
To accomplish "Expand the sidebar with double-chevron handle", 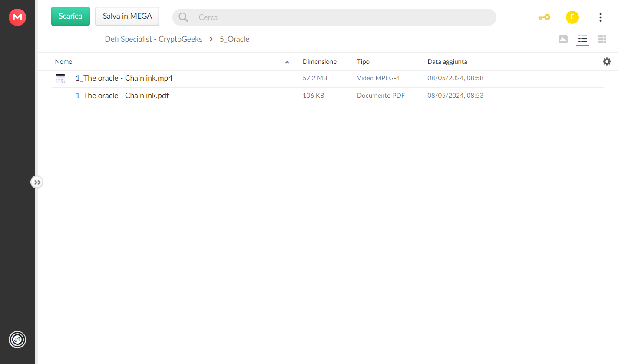I will coord(37,182).
